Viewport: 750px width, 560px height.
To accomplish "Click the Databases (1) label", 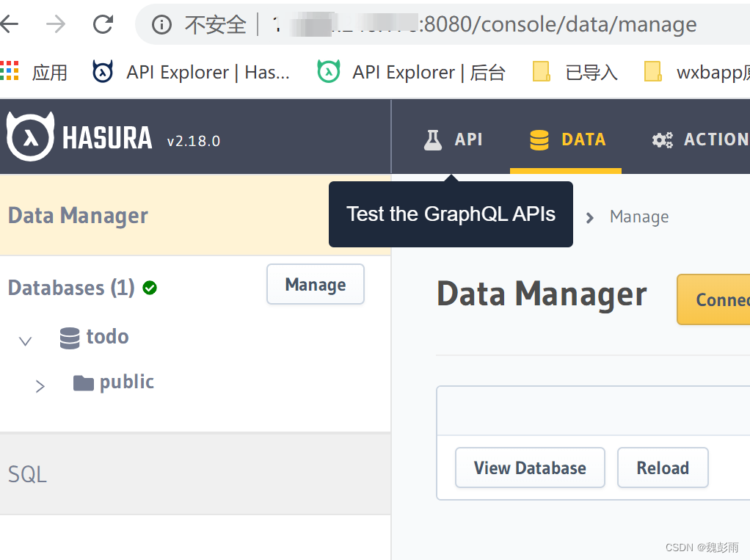I will (x=71, y=288).
